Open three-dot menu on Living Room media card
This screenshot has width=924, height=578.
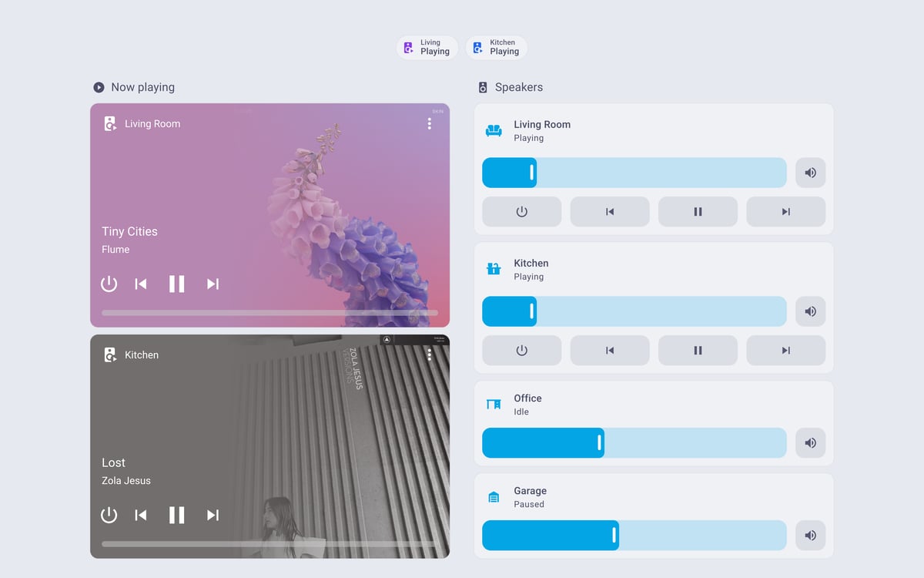point(429,123)
